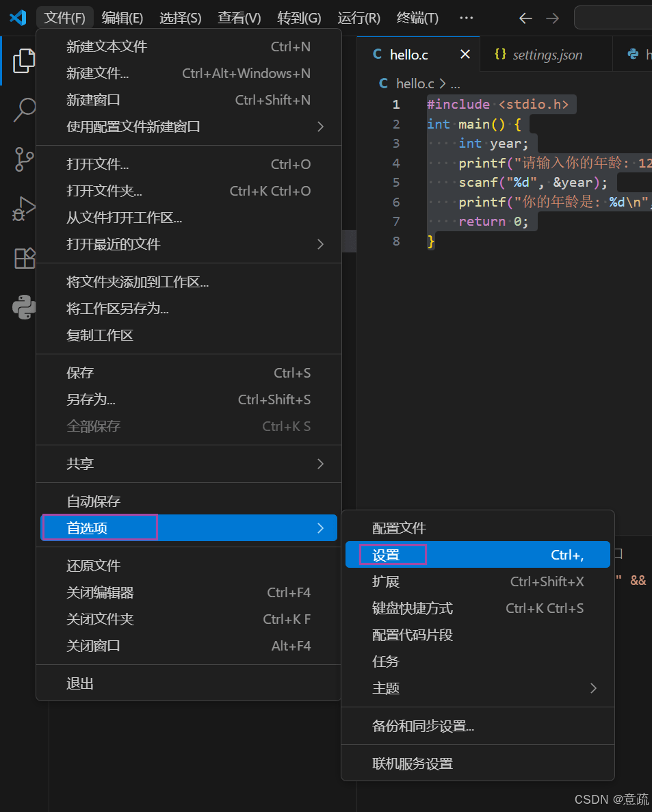Open the Explorer icon in activity bar

point(23,61)
